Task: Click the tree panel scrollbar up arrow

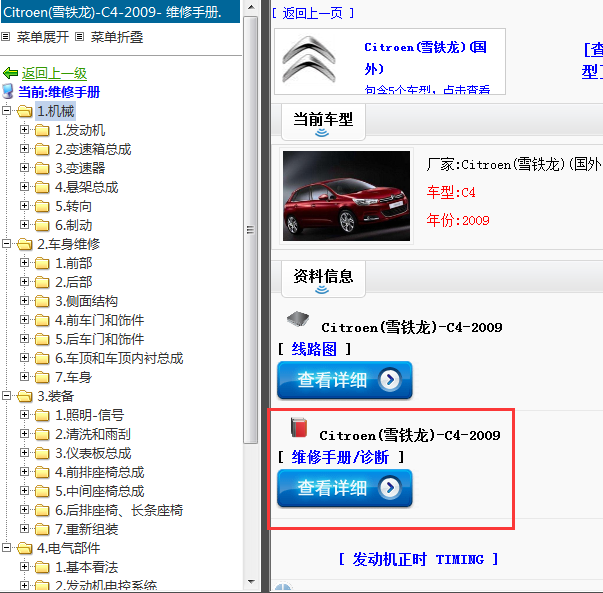Action: tap(251, 7)
